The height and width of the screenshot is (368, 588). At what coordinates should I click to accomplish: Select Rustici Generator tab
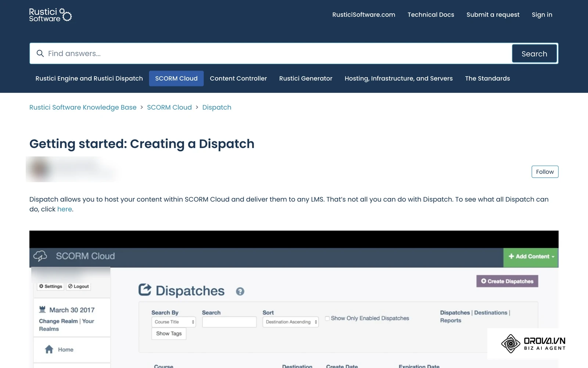[x=306, y=78]
